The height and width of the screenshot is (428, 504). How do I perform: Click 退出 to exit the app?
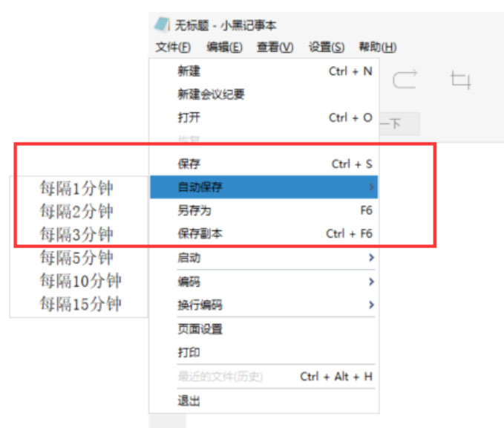tap(264, 401)
